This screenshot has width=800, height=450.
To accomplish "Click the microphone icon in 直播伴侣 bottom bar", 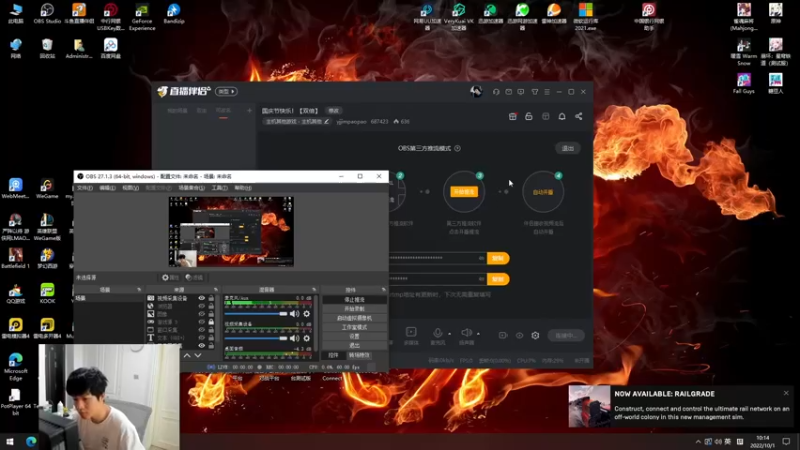I will click(x=438, y=333).
